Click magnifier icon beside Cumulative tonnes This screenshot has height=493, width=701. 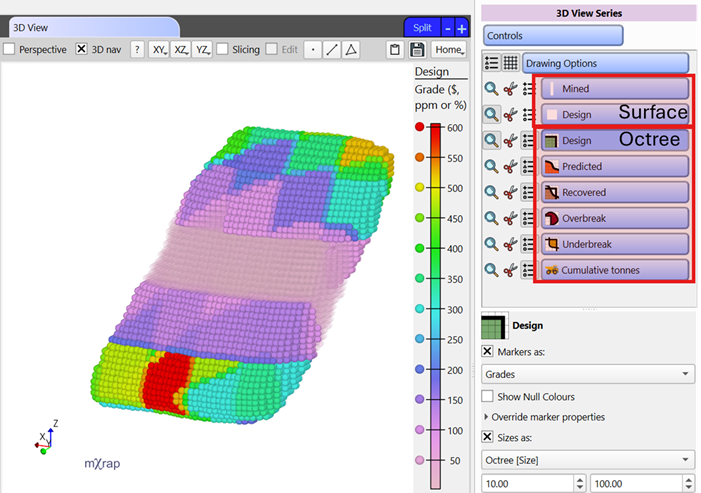point(491,270)
